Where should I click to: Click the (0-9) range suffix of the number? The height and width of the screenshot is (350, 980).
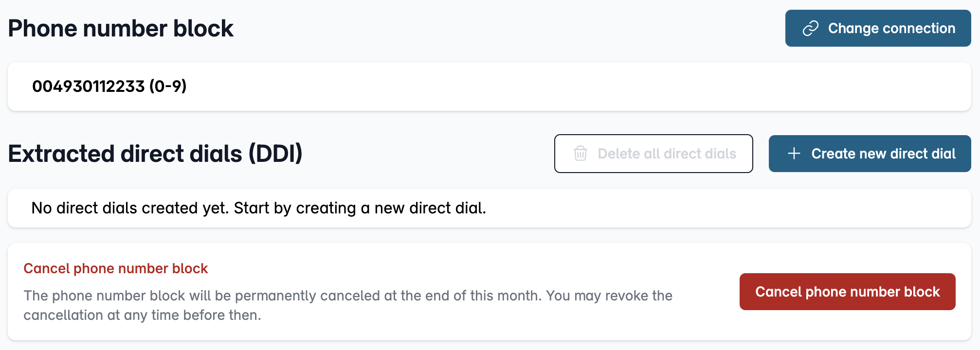coord(168,86)
